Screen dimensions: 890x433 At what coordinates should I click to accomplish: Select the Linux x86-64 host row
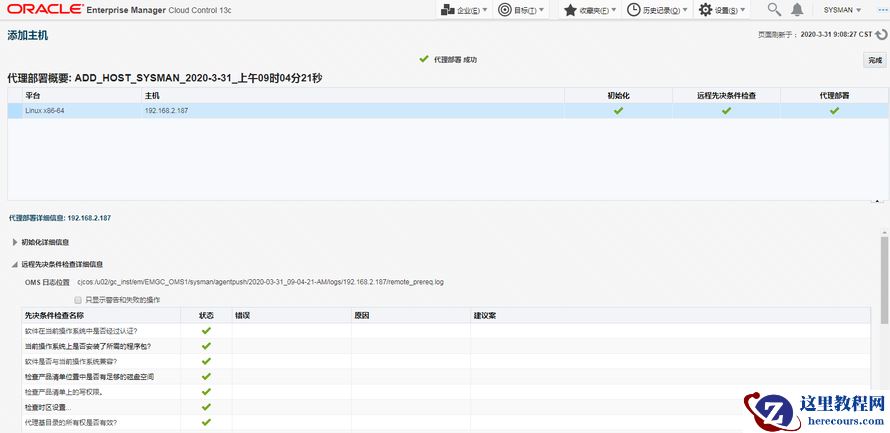pos(448,111)
